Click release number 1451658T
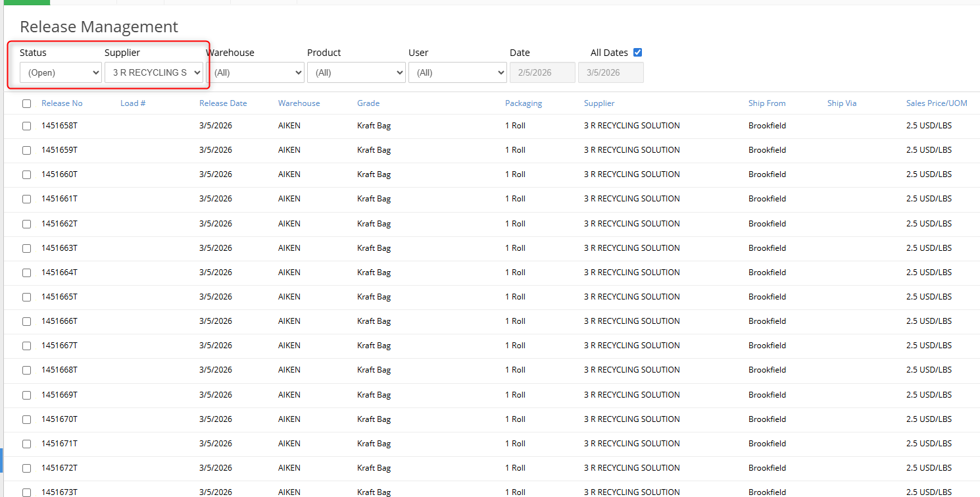The height and width of the screenshot is (497, 980). (x=59, y=126)
